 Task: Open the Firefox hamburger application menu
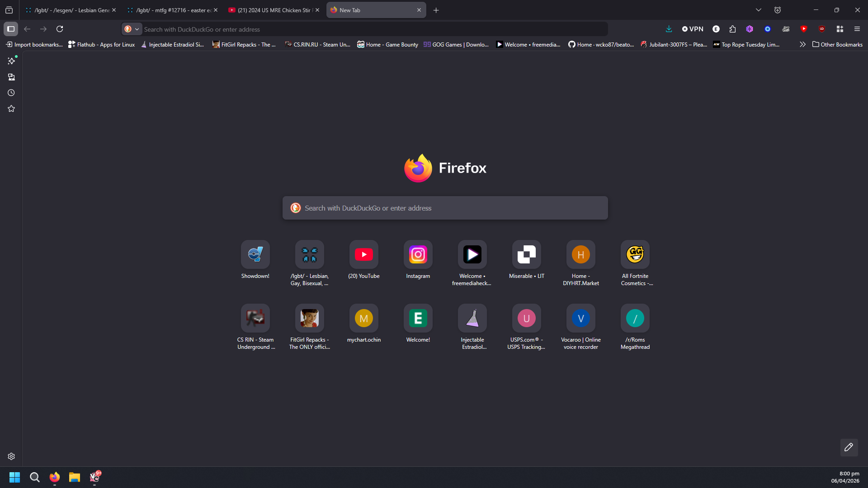[857, 29]
